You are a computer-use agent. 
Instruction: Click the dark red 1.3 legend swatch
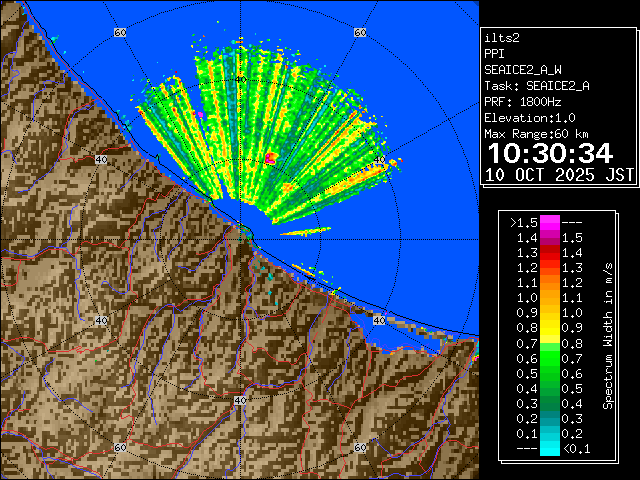click(x=549, y=252)
